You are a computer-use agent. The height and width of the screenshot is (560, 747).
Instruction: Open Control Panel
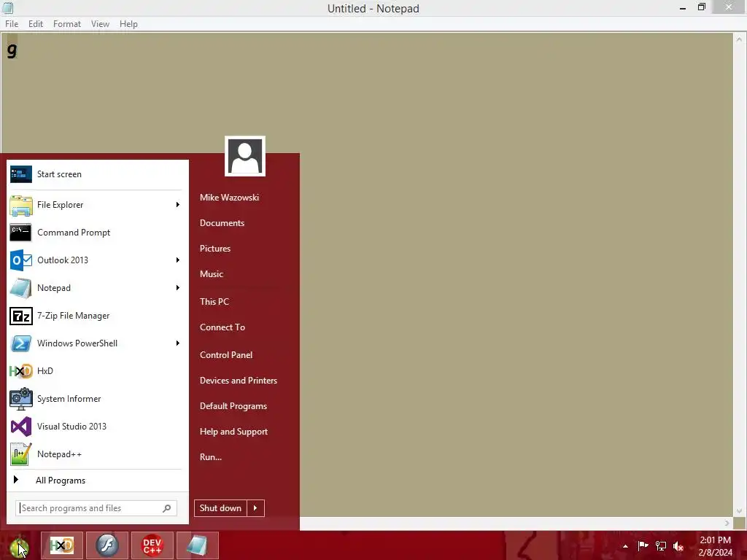tap(226, 355)
